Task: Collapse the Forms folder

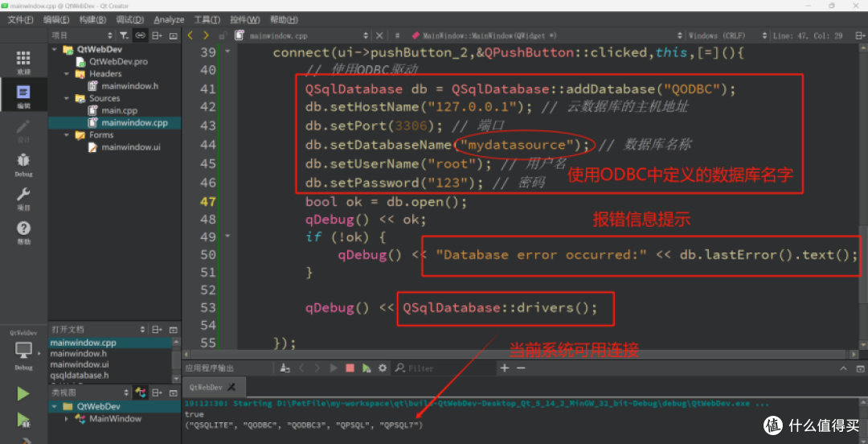Action: pyautogui.click(x=67, y=134)
